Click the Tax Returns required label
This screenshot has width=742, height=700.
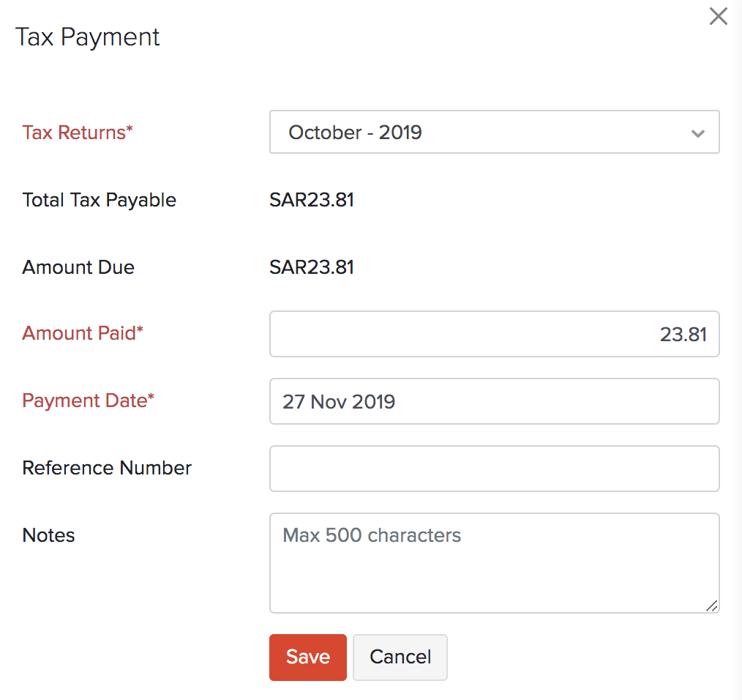click(x=77, y=133)
